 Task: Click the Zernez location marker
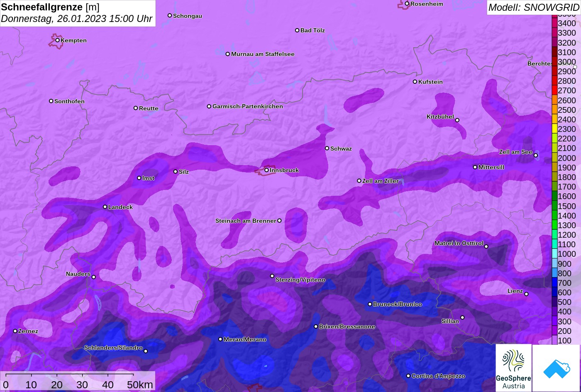click(x=15, y=331)
